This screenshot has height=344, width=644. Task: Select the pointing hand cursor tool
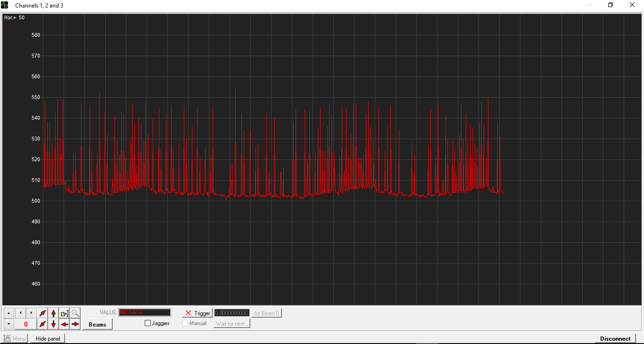point(65,313)
